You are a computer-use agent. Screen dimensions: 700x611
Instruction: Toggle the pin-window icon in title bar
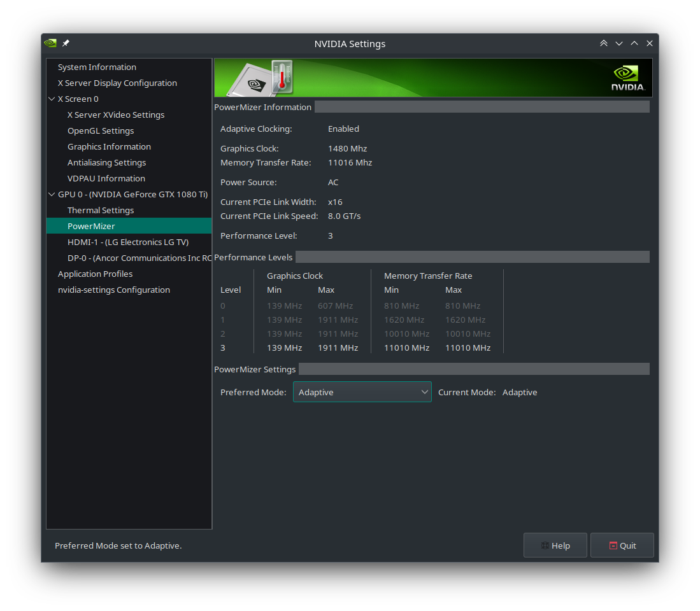[x=66, y=43]
